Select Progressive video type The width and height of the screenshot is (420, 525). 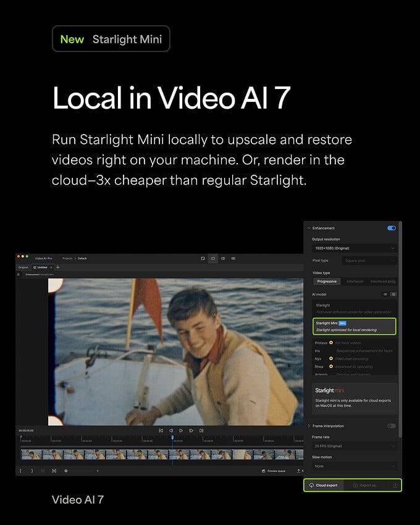327,282
